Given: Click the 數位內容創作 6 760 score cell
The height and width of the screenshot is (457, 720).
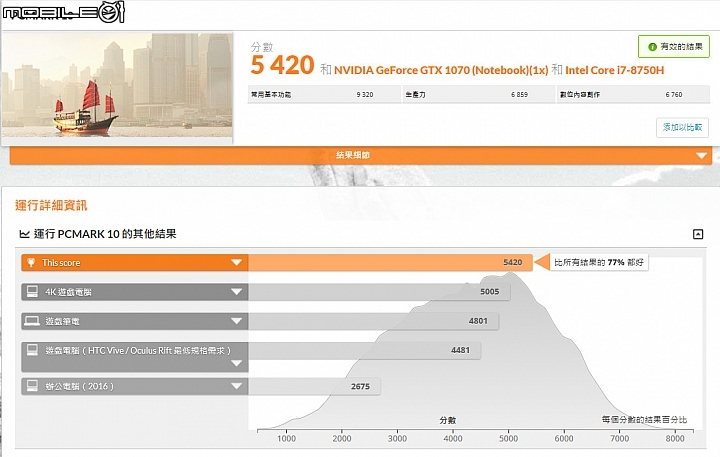Looking at the screenshot, I should pyautogui.click(x=634, y=95).
